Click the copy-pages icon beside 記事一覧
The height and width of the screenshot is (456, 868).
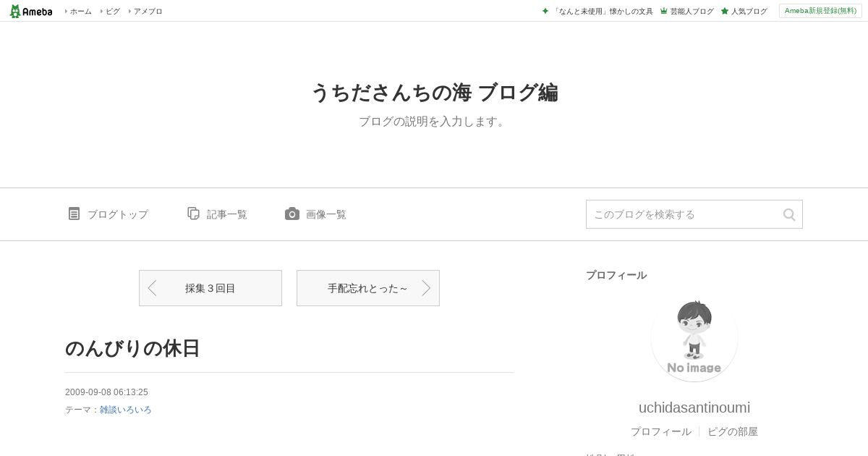[193, 214]
